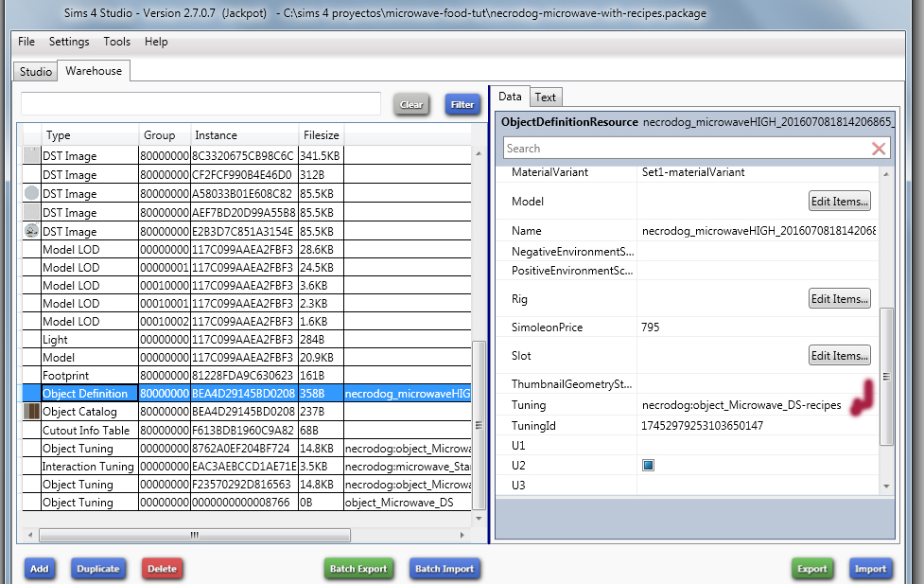The height and width of the screenshot is (584, 924).
Task: Click Edit Items for Slot
Action: point(839,355)
